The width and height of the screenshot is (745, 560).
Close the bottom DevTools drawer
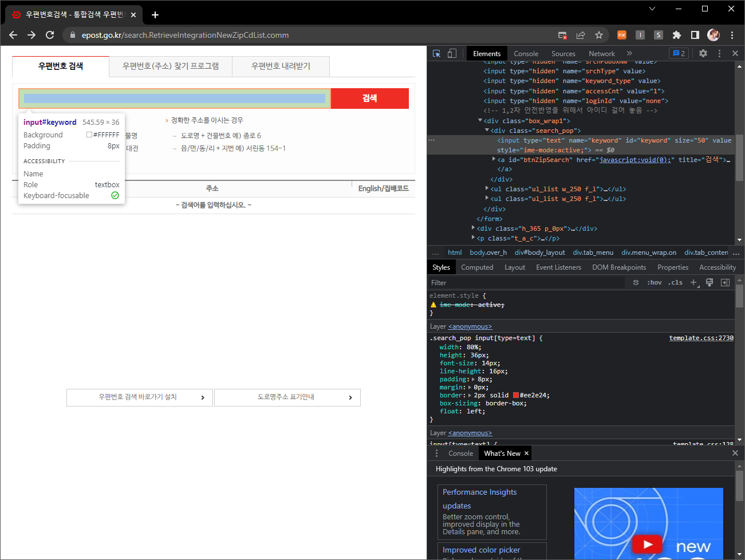click(x=735, y=453)
